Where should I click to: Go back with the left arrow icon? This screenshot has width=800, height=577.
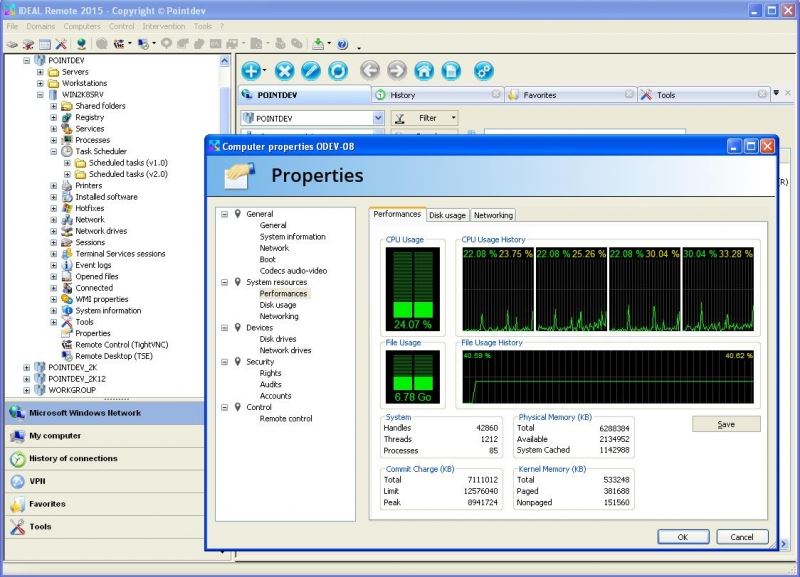[x=370, y=71]
